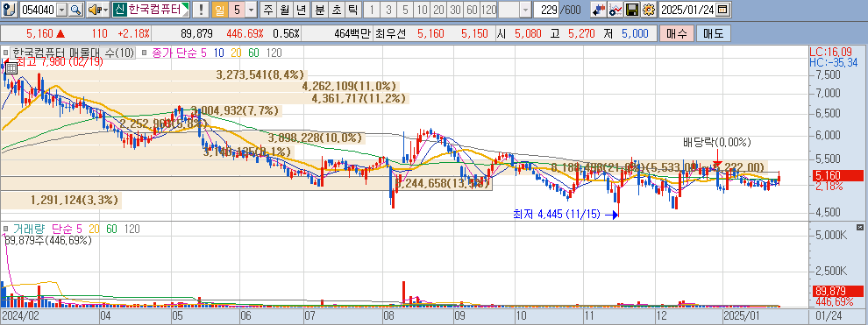868x325 pixels.
Task: Open the indicator line chart icon
Action: pos(615,10)
